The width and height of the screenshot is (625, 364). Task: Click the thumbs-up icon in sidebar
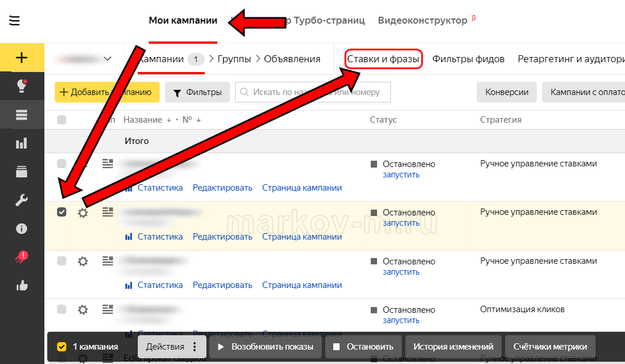(22, 285)
